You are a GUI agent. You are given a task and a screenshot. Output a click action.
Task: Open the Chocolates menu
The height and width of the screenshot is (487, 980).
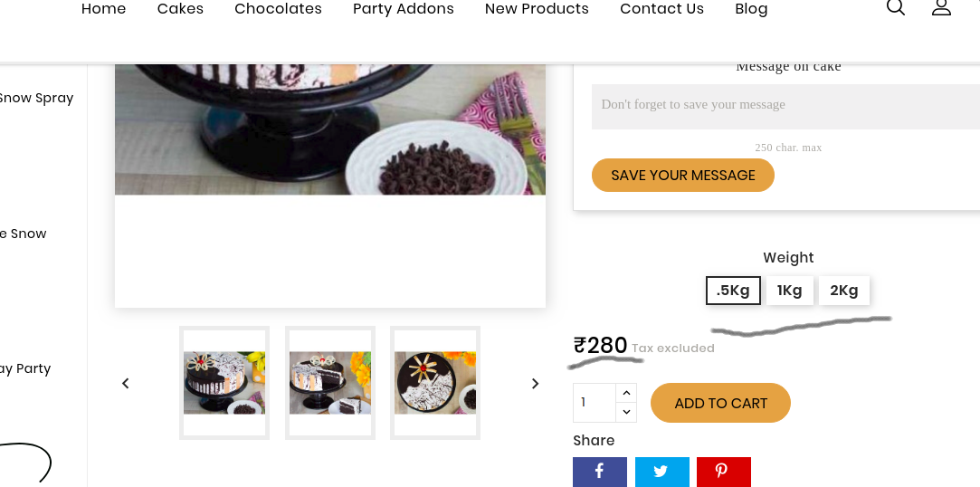[278, 9]
